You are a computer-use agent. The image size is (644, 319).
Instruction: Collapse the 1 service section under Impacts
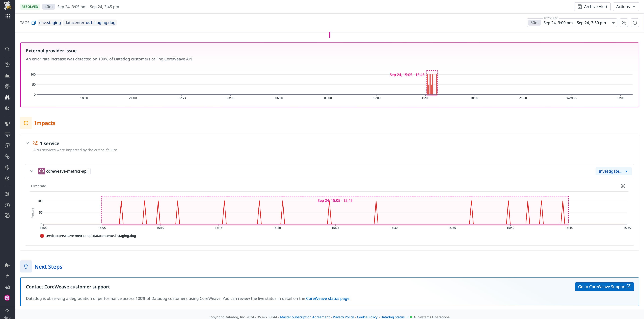click(x=28, y=143)
